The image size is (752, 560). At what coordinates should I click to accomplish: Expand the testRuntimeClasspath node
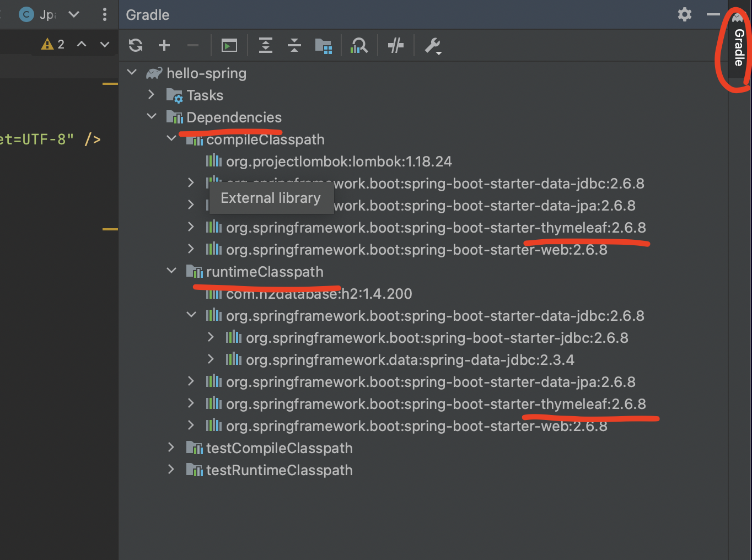(171, 469)
